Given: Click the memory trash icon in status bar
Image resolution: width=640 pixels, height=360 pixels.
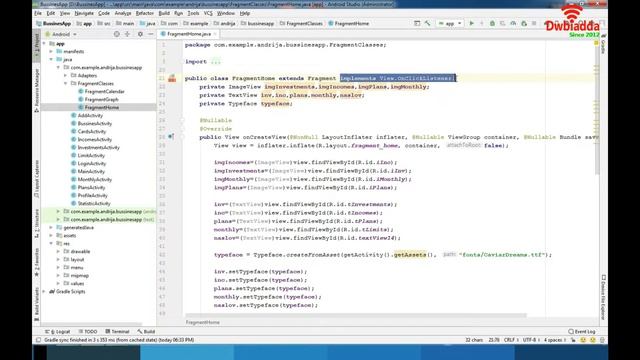Looking at the screenshot, I should (602, 340).
